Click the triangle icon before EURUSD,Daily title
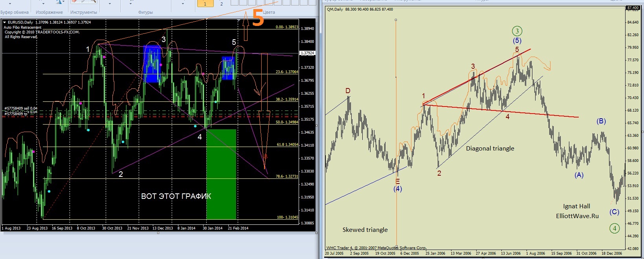 coord(5,22)
